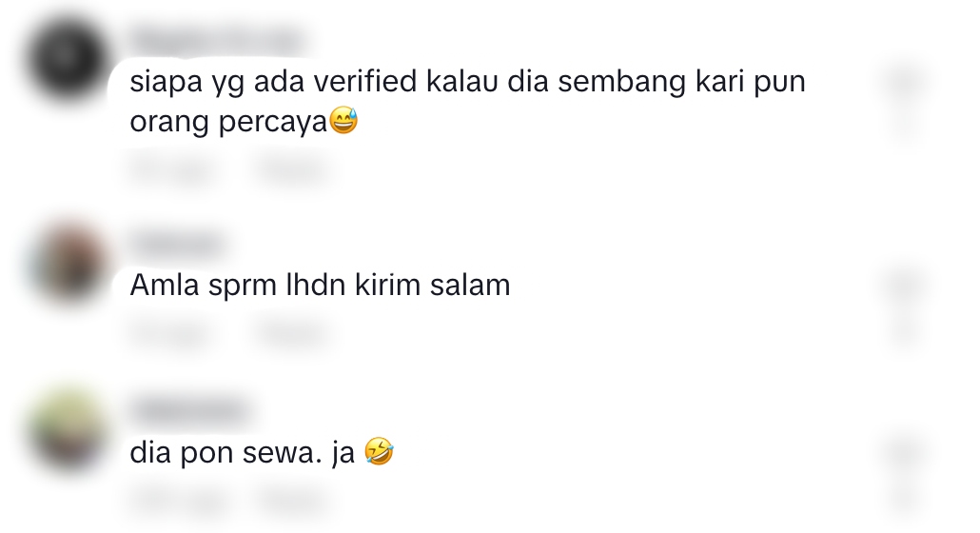Image resolution: width=980 pixels, height=533 pixels.
Task: Open the blurred timestamp under the 'dia pon sewa' comment
Action: point(175,500)
